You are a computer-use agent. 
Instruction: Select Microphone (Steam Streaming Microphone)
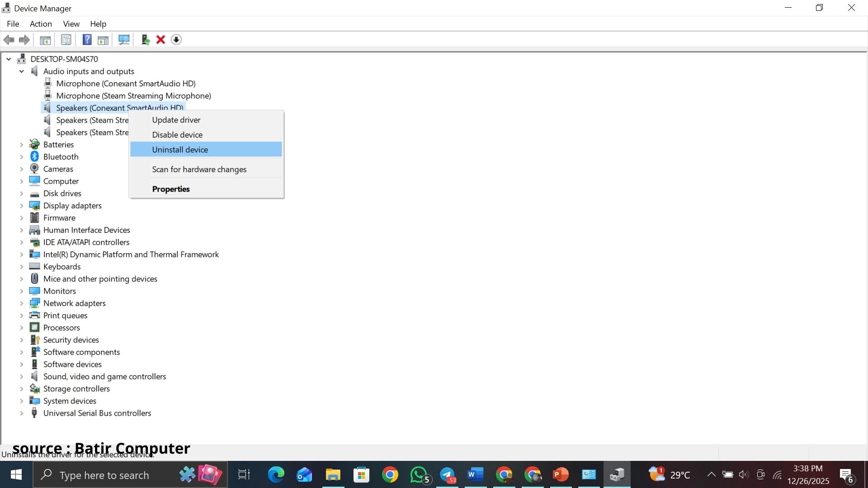coord(133,95)
